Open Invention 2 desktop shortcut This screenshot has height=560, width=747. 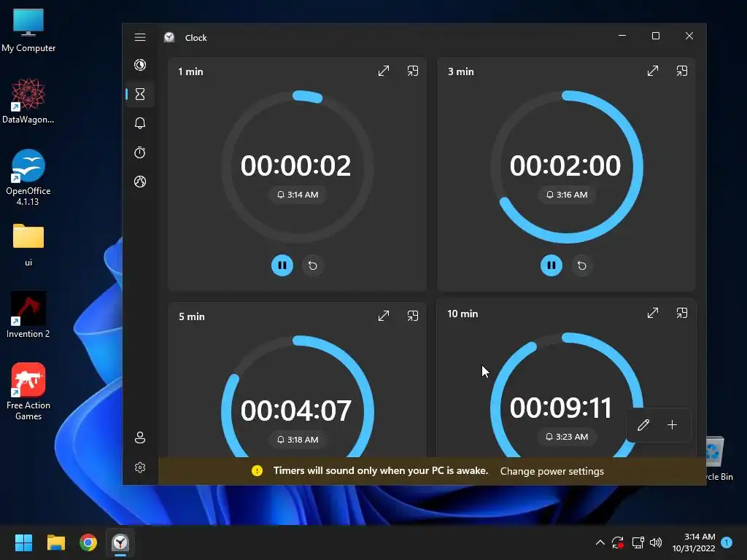[28, 314]
